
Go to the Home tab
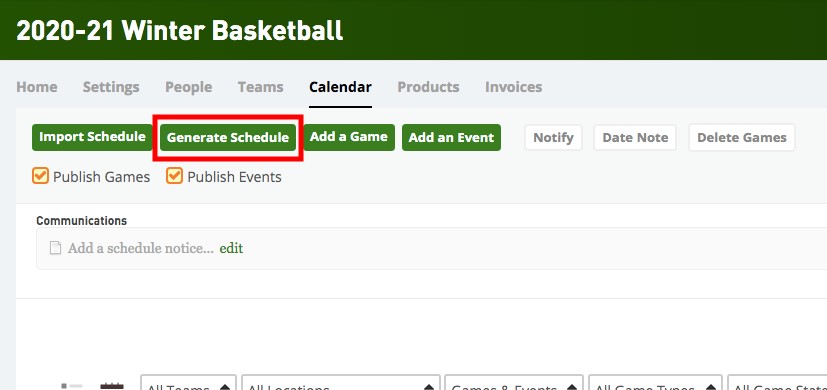pyautogui.click(x=37, y=87)
